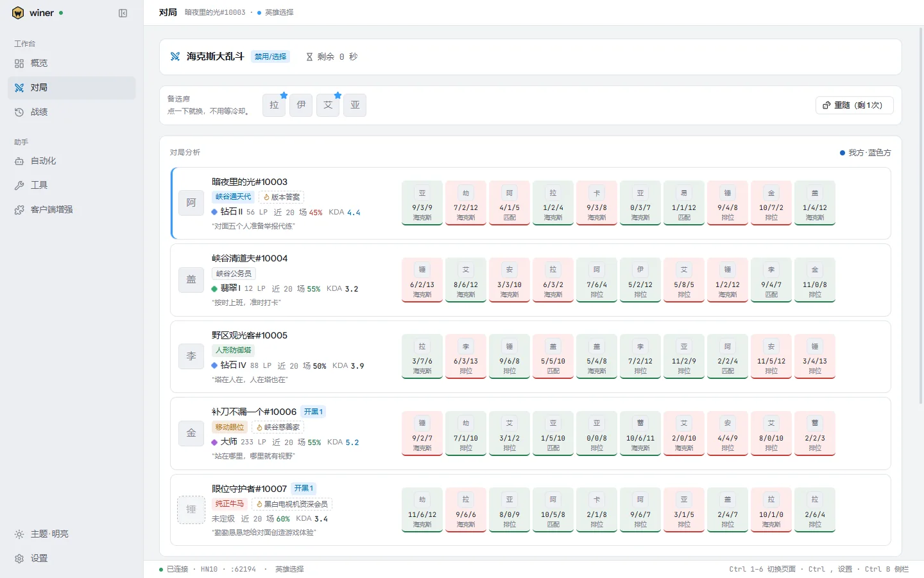
Task: Click the 黑白电视机资深会员 tag
Action: [x=292, y=504]
